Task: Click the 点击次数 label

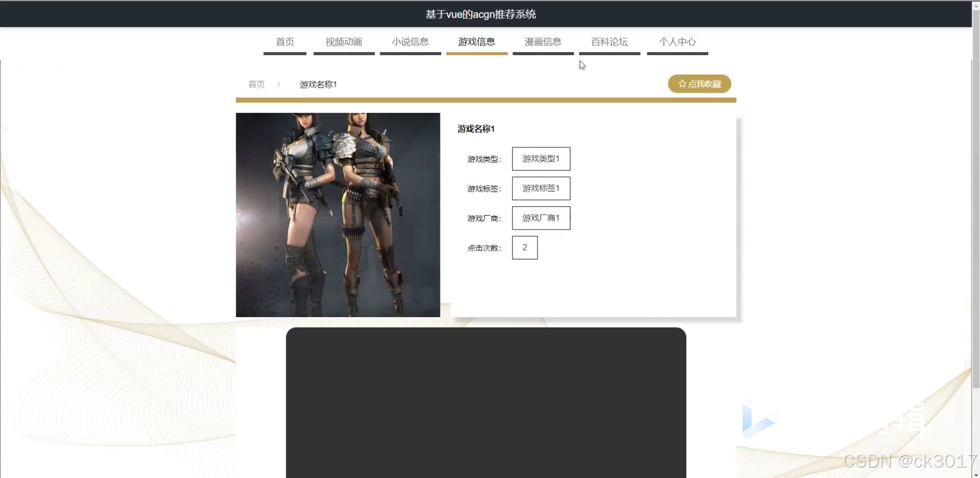Action: (484, 248)
